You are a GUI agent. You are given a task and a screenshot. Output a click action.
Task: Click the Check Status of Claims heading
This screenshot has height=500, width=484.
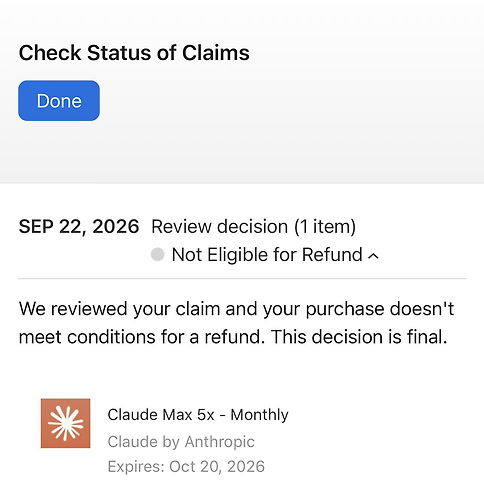pyautogui.click(x=134, y=53)
